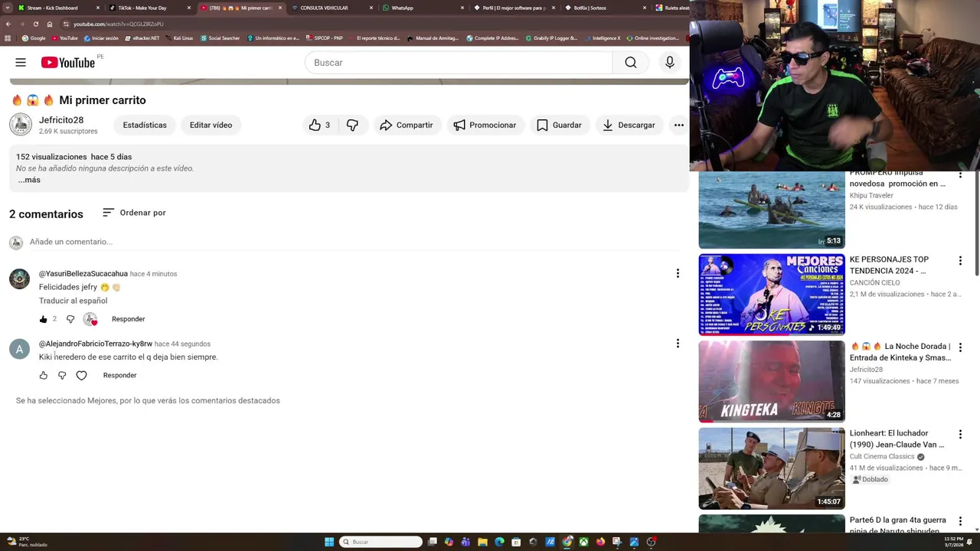Open Promocionar for this video
This screenshot has width=980, height=551.
pyautogui.click(x=485, y=125)
